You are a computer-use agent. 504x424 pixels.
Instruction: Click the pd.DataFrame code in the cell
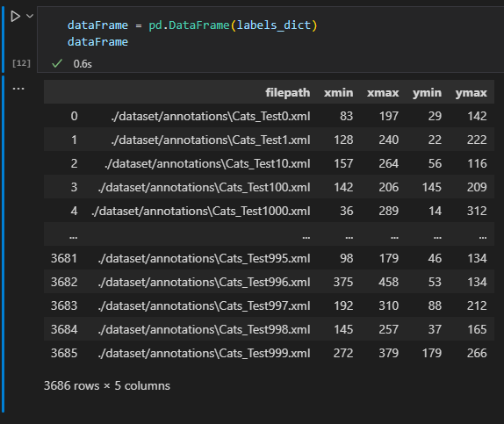coord(189,25)
